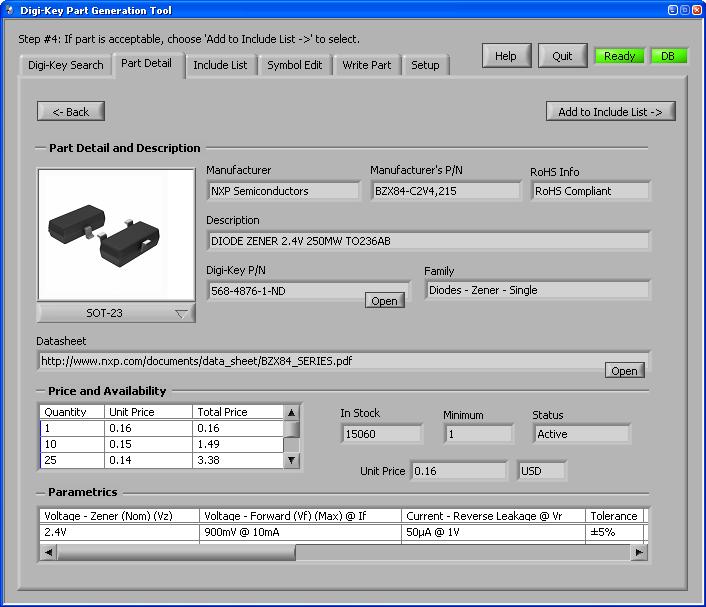This screenshot has height=607, width=706.
Task: Expand the SOT-23 package dropdown
Action: (x=116, y=313)
